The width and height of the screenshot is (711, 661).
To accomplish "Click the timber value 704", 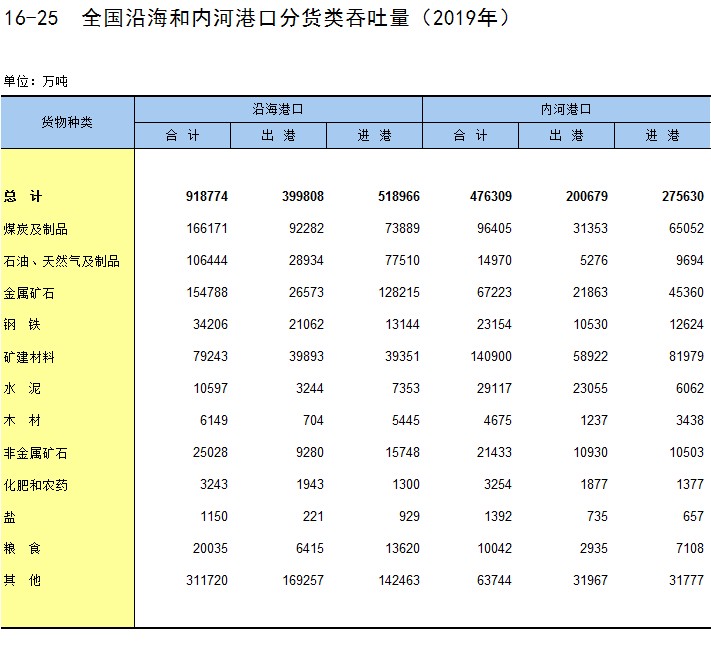I will (314, 420).
